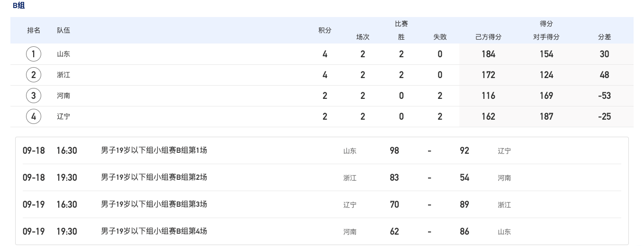Viewport: 644px width, 246px height.
Task: Open match 男子19岁以下组小组赛B组第3场
Action: point(154,204)
